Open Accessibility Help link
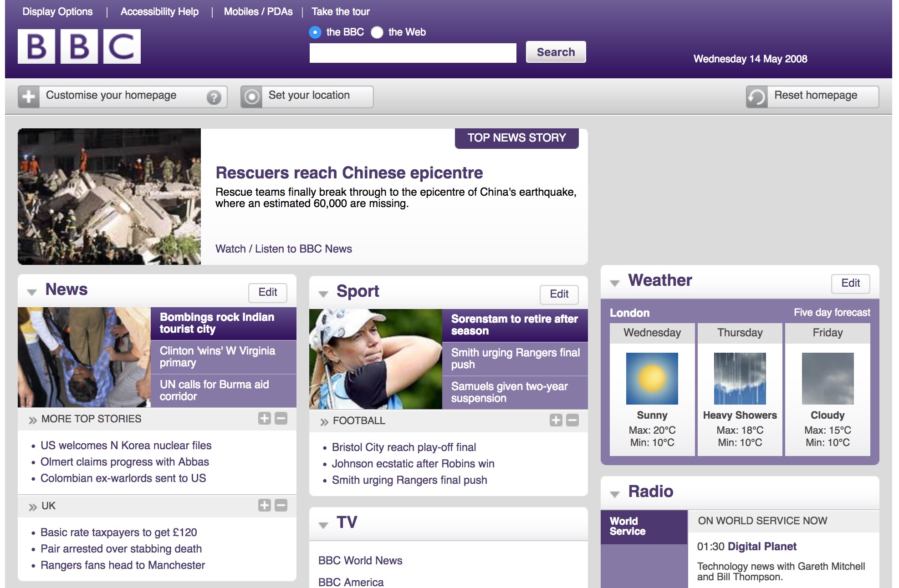Screen dimensions: 899x588 click(x=159, y=11)
